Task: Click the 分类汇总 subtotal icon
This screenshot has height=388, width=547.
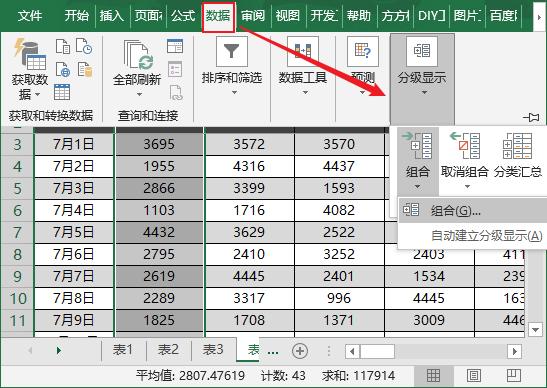Action: (x=517, y=146)
